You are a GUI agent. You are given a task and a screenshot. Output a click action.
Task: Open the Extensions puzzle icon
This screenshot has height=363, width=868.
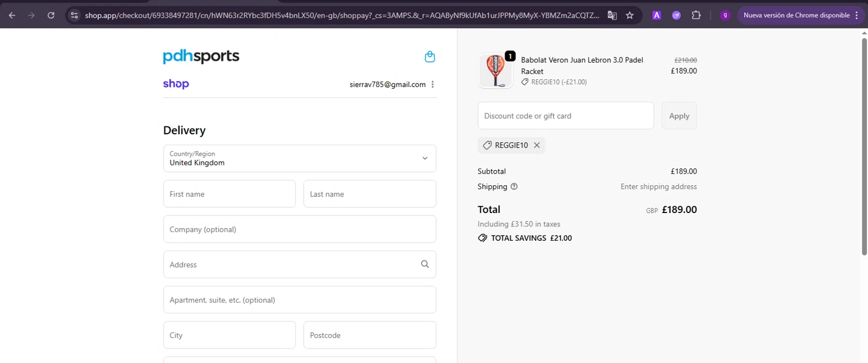coord(696,16)
